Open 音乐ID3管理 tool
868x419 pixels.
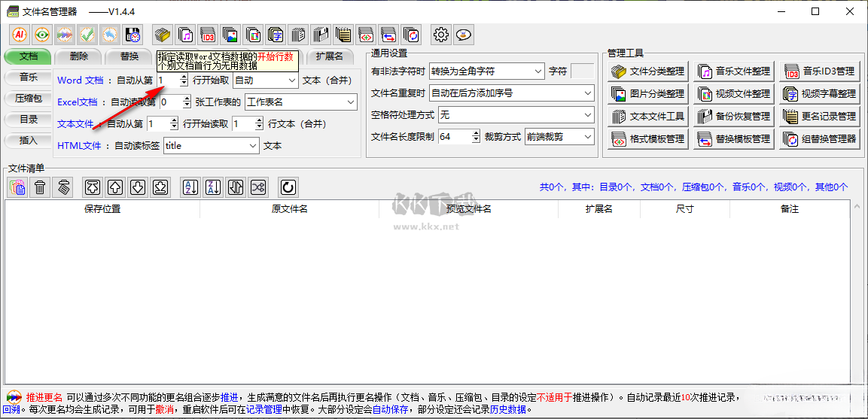pyautogui.click(x=821, y=71)
